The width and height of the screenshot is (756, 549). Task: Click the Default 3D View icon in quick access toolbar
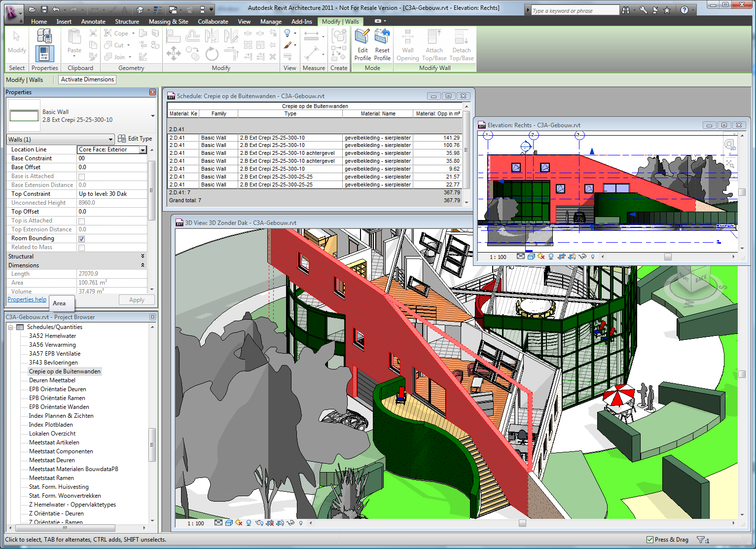tap(140, 9)
